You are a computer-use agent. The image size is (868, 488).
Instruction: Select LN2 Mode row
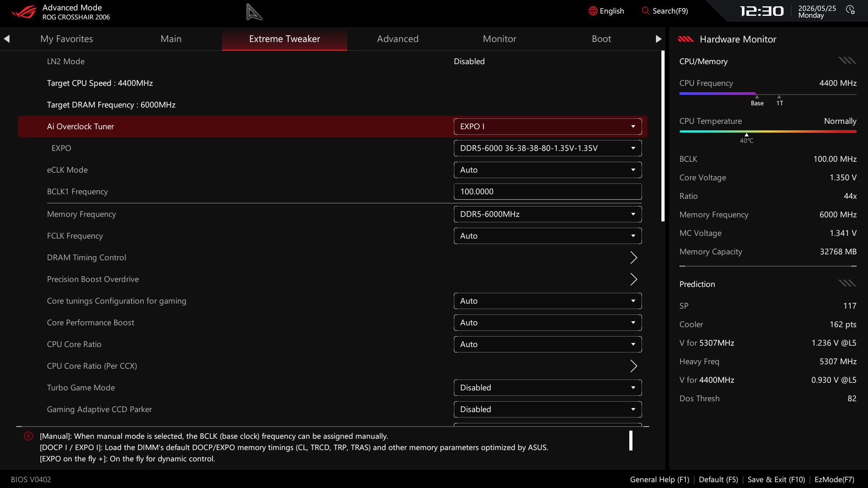333,61
